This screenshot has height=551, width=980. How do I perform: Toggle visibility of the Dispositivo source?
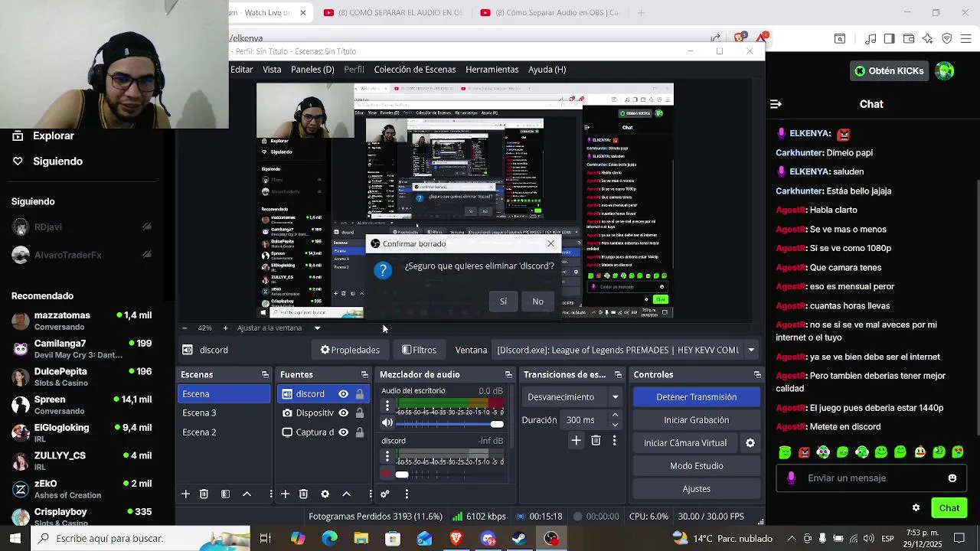pyautogui.click(x=343, y=413)
